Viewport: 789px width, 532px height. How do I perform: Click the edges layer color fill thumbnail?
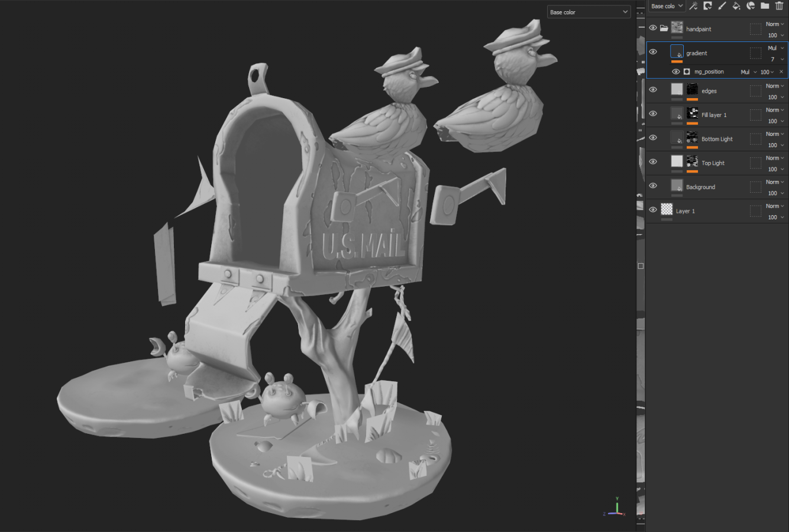(677, 89)
